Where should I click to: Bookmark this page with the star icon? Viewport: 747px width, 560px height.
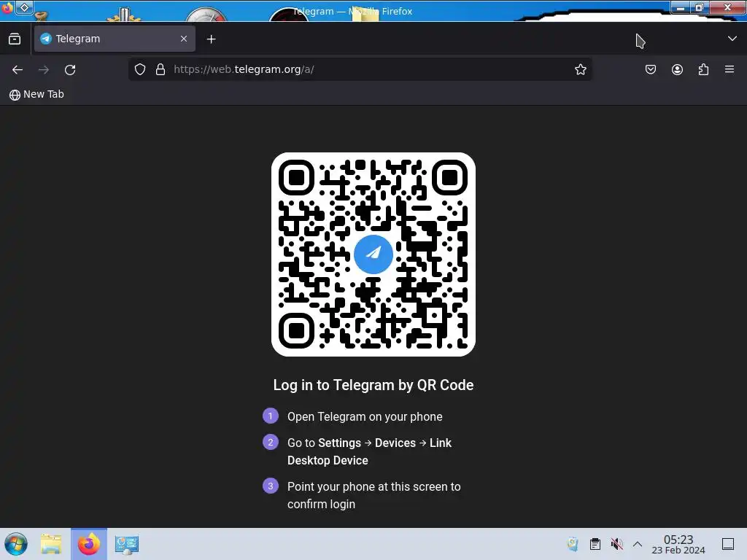click(580, 69)
